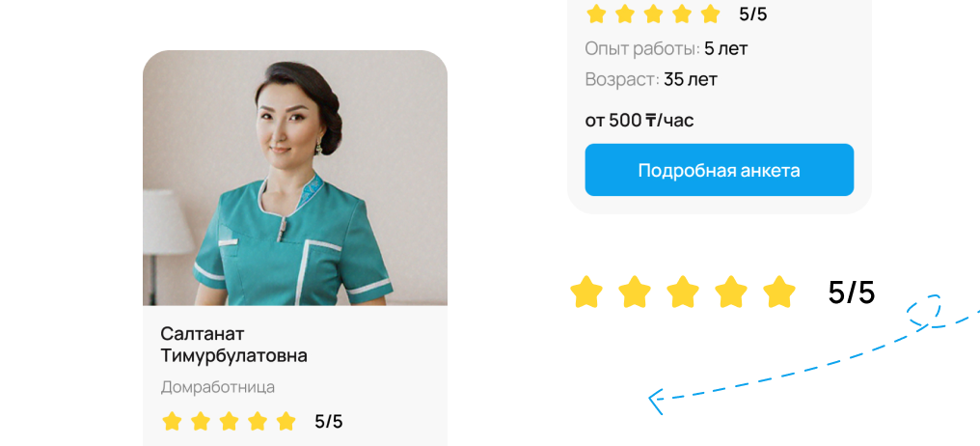
Task: Click third large star in standalone rating
Action: [x=683, y=293]
